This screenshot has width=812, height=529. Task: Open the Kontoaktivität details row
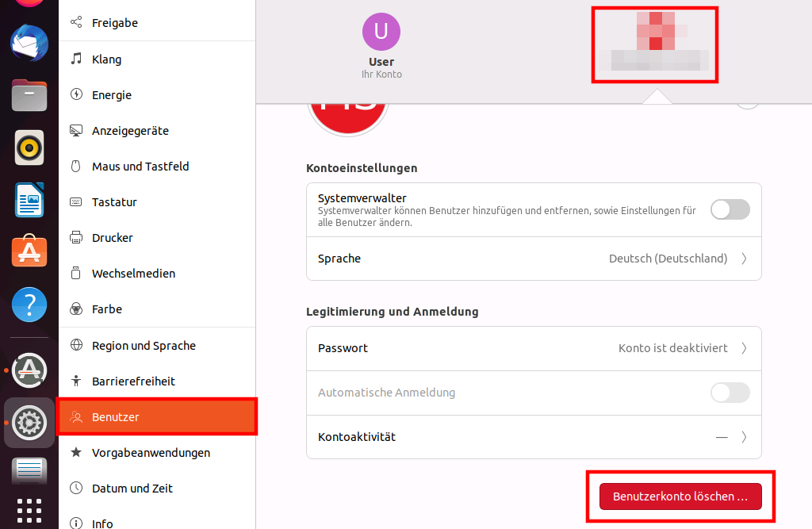534,437
